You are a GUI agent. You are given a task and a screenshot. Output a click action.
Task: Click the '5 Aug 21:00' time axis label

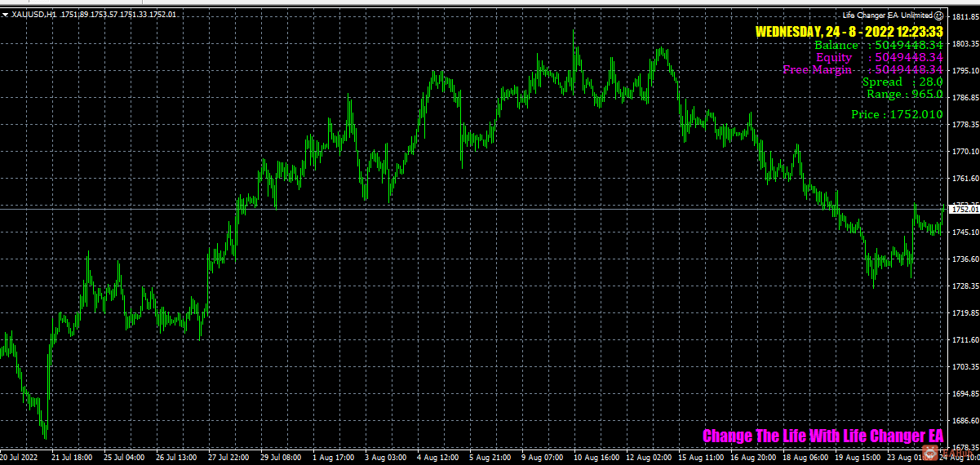coord(491,458)
